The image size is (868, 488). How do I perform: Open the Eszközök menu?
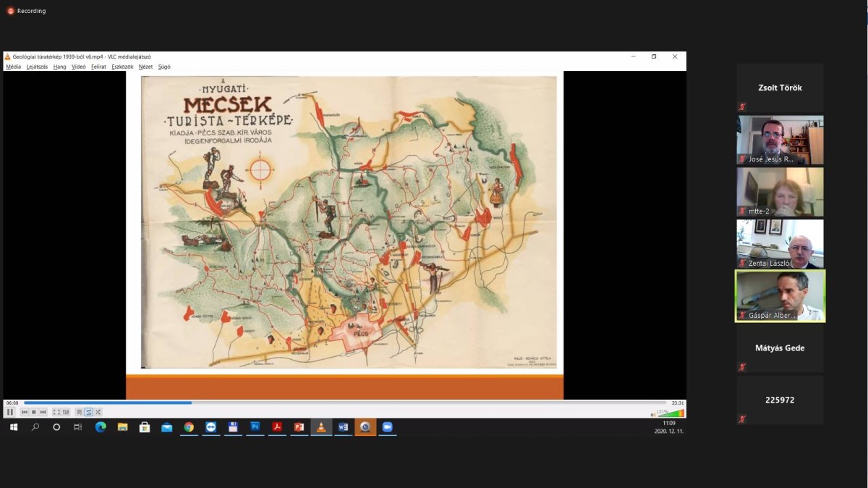(122, 67)
